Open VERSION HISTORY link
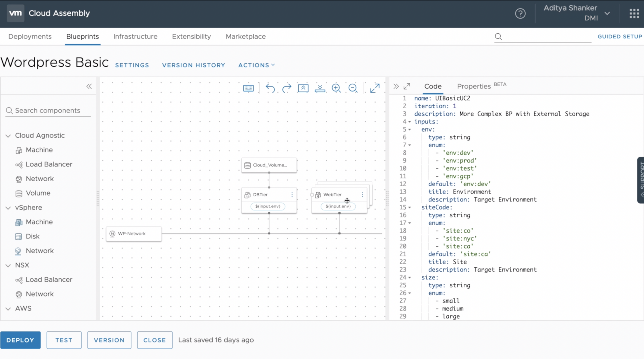Viewport: 644px width, 359px height. tap(193, 65)
